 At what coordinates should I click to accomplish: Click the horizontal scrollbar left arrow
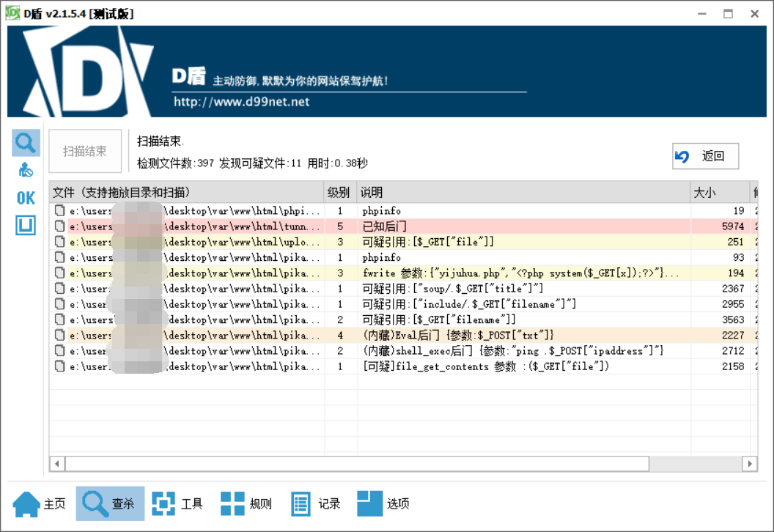coord(57,464)
